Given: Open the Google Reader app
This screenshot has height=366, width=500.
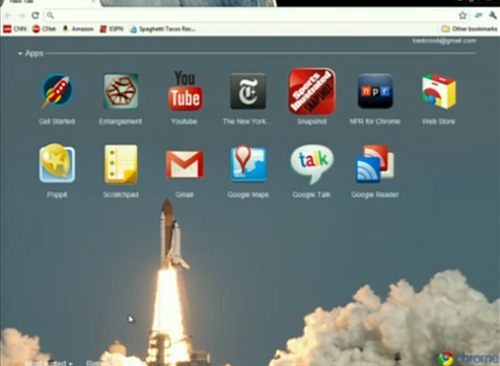Looking at the screenshot, I should coord(375,164).
